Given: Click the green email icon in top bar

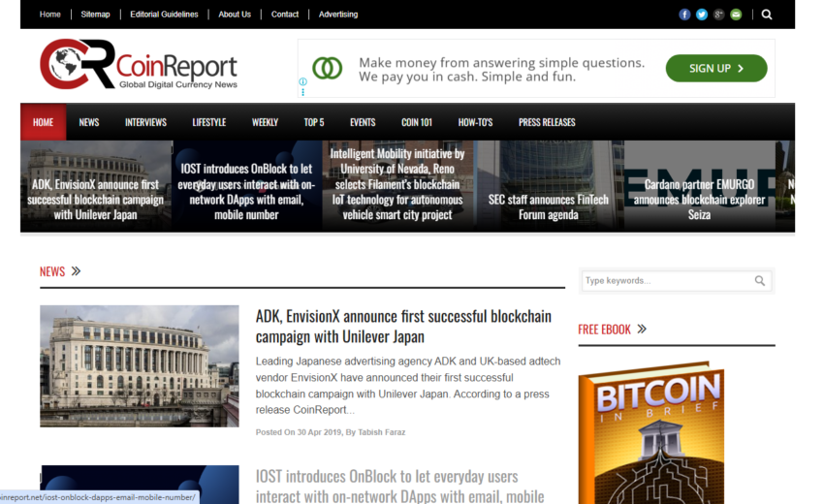Looking at the screenshot, I should point(736,15).
